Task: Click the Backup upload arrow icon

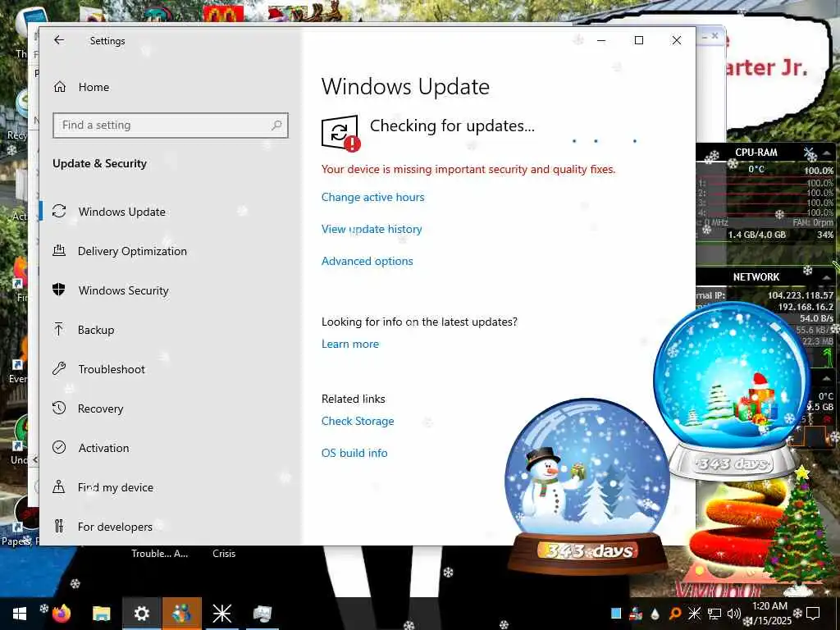Action: pyautogui.click(x=59, y=329)
